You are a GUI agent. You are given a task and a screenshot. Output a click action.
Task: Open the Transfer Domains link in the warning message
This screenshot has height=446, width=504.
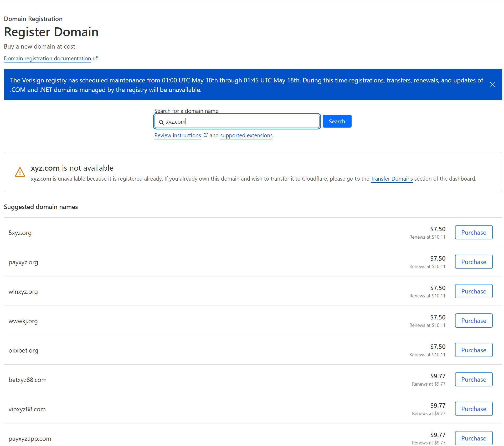[391, 179]
